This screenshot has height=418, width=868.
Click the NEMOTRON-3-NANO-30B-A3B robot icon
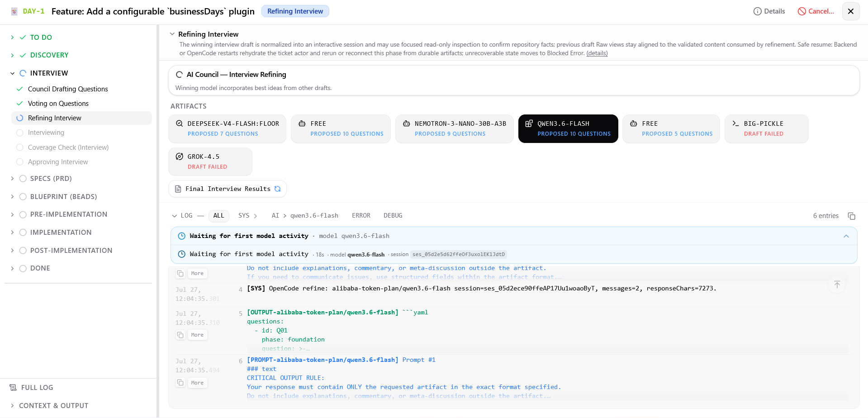[x=407, y=123]
